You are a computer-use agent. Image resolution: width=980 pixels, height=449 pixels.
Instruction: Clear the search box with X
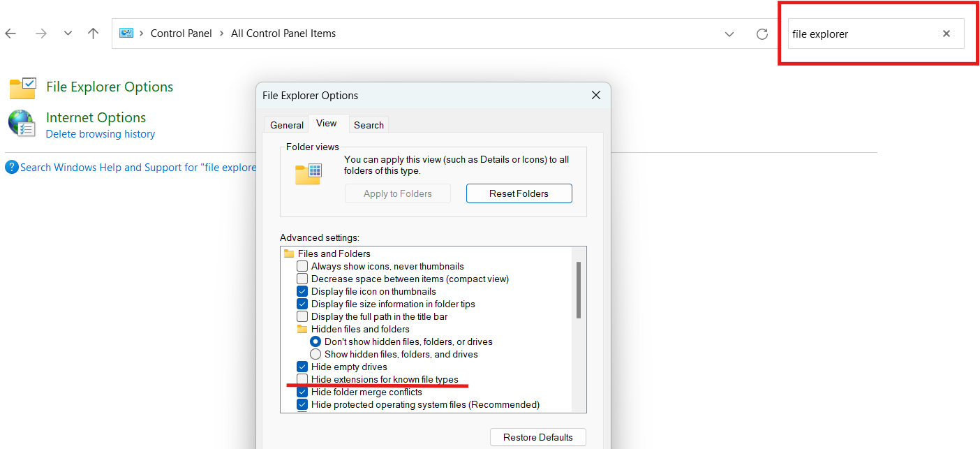pos(946,34)
